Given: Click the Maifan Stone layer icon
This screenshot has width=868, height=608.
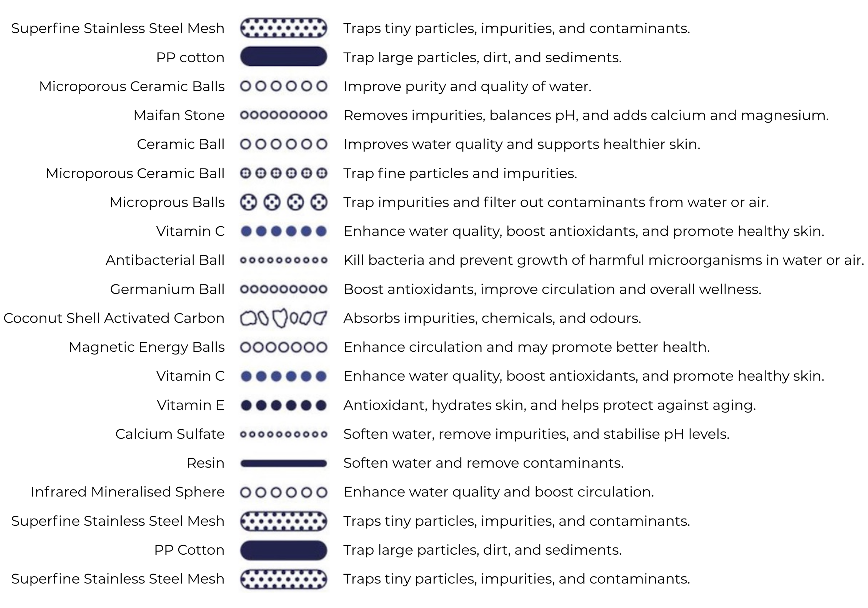Looking at the screenshot, I should click(284, 115).
